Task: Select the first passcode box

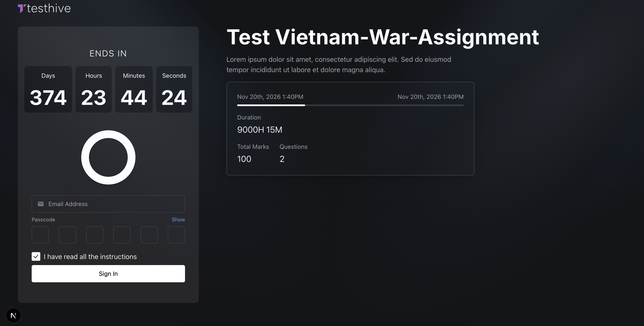Action: coord(40,235)
